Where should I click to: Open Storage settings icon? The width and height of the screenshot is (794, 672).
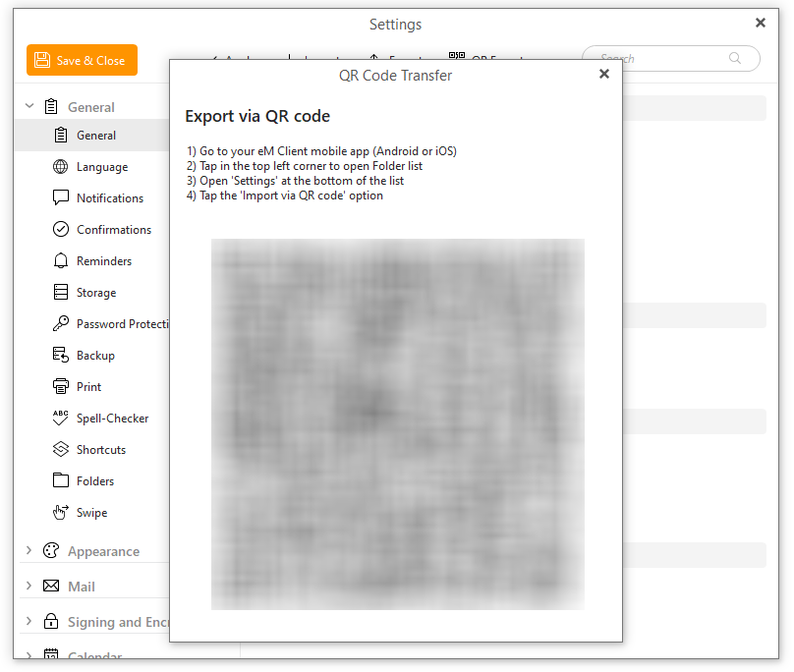tap(61, 292)
